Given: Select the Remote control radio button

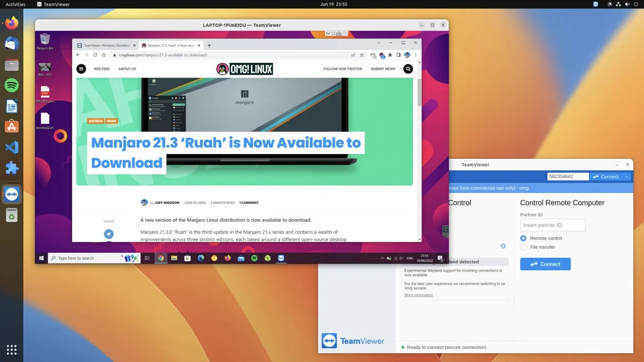Looking at the screenshot, I should [x=523, y=238].
